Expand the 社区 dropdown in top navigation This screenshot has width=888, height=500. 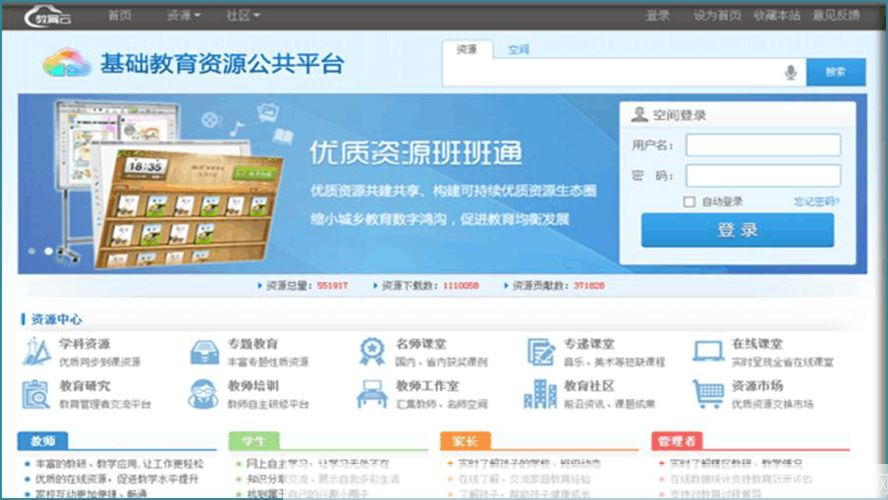[243, 16]
